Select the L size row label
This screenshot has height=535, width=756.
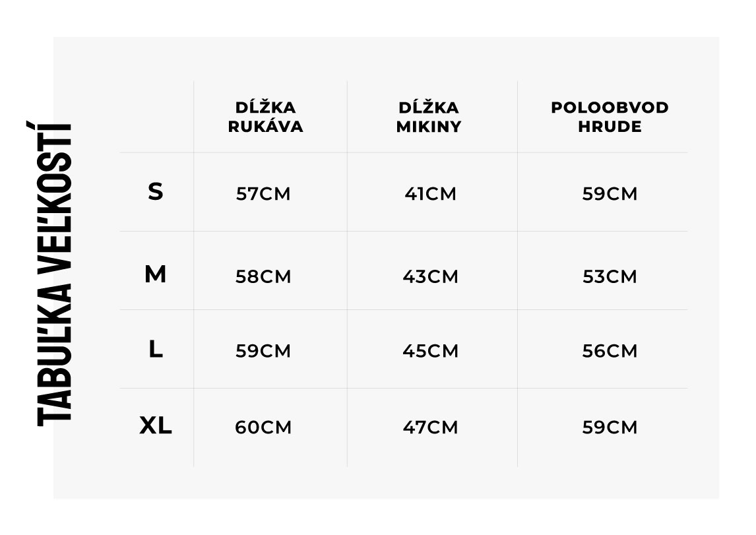point(155,349)
